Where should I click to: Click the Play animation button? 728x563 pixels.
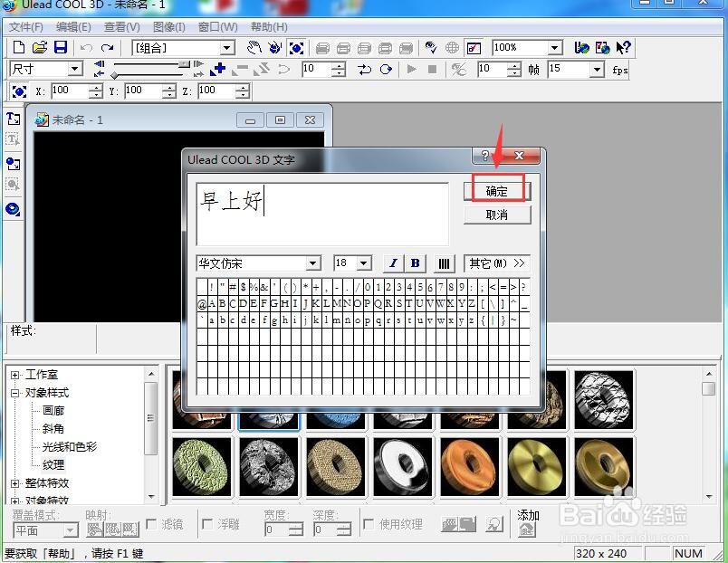[411, 69]
